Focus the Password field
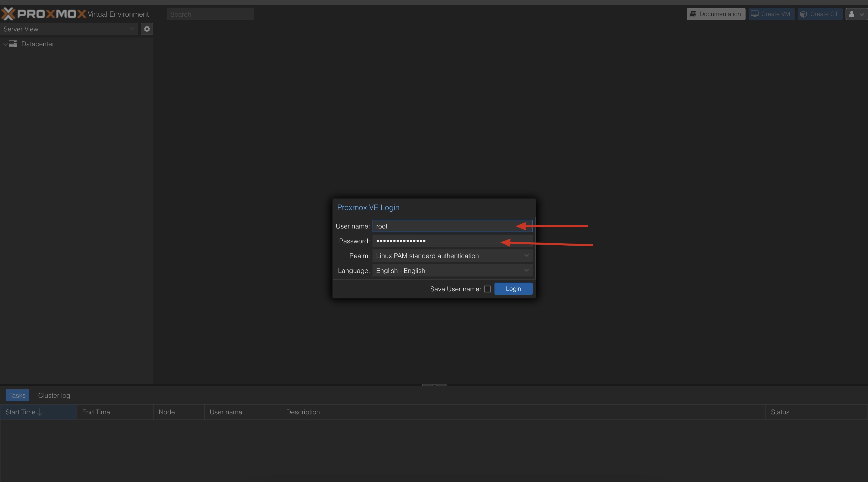This screenshot has height=482, width=868. (x=452, y=241)
